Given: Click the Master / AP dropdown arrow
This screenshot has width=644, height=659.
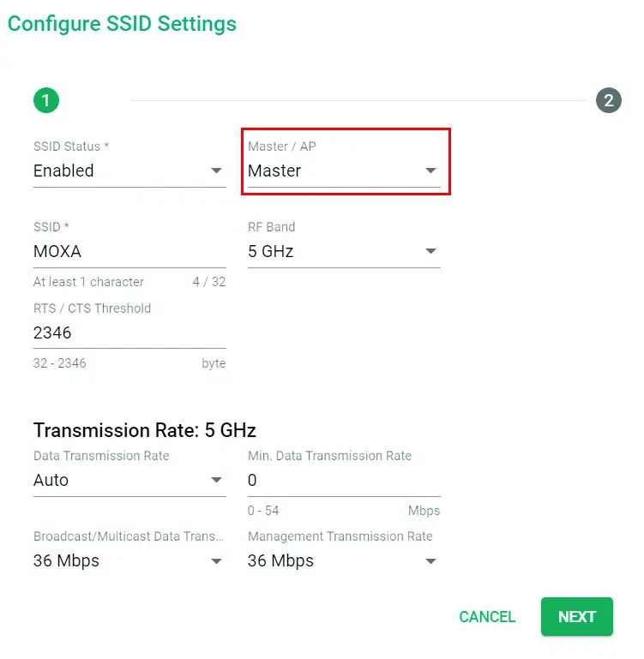Looking at the screenshot, I should [x=431, y=171].
